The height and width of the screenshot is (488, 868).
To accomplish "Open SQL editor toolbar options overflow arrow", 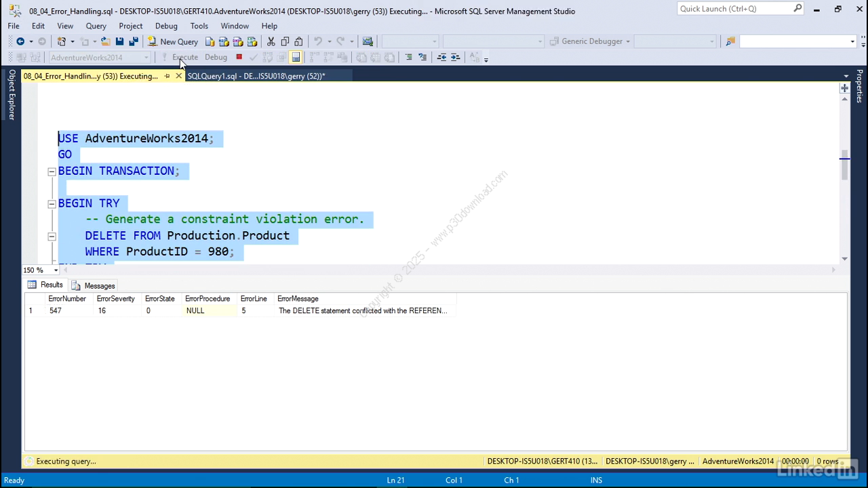I will [486, 59].
